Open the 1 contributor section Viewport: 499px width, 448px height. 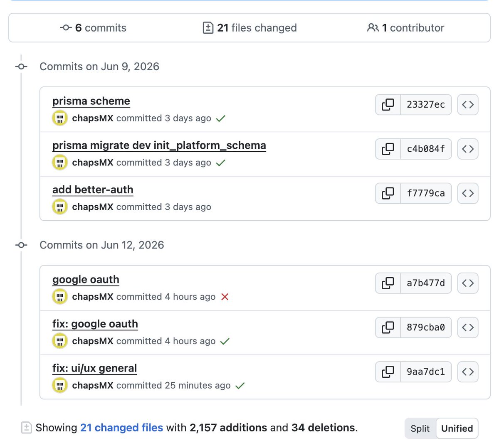coord(405,28)
